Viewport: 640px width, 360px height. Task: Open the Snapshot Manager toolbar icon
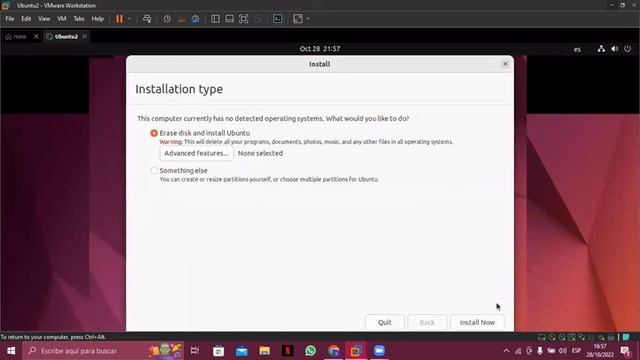(196, 19)
